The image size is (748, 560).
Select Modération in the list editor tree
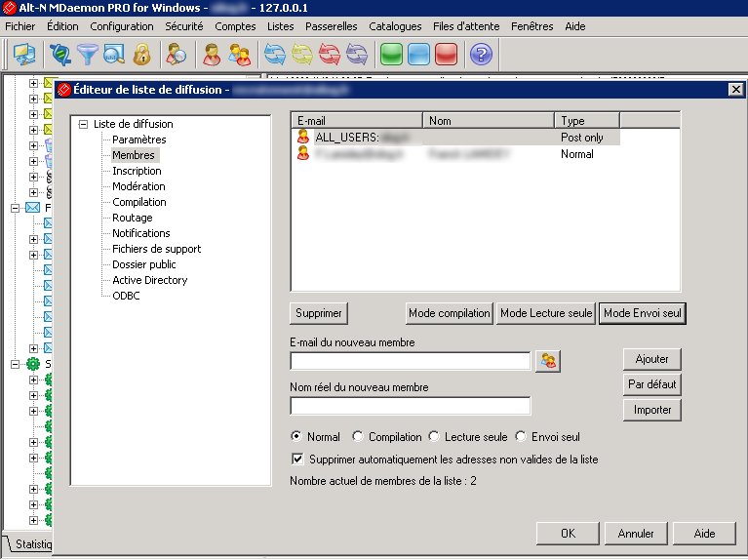138,186
